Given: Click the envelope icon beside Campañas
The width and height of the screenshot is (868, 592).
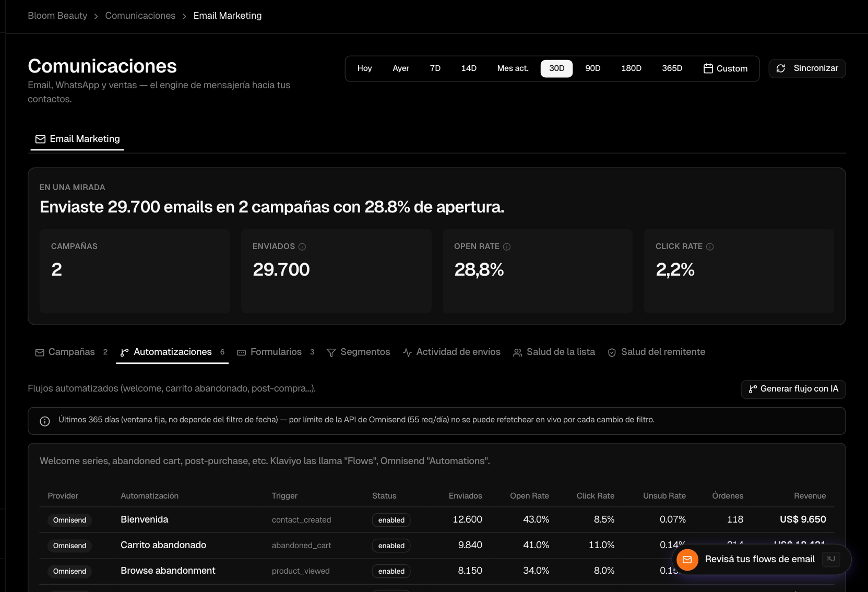Looking at the screenshot, I should pyautogui.click(x=40, y=353).
